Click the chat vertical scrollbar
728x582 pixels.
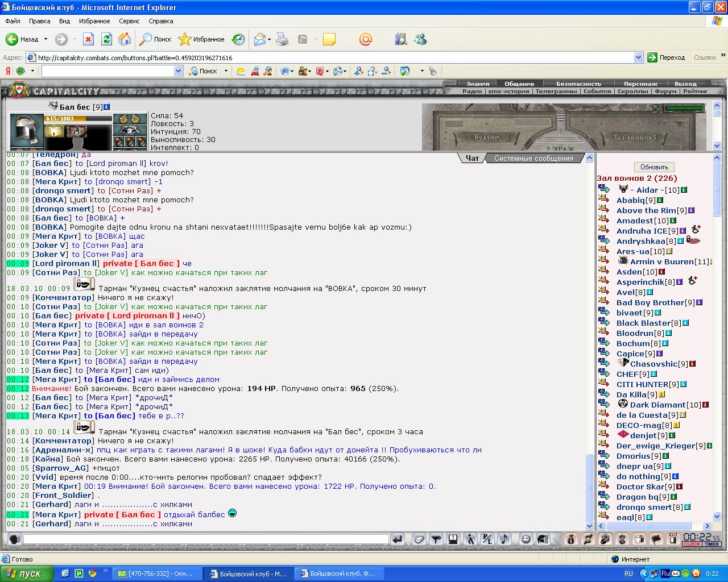[x=589, y=341]
